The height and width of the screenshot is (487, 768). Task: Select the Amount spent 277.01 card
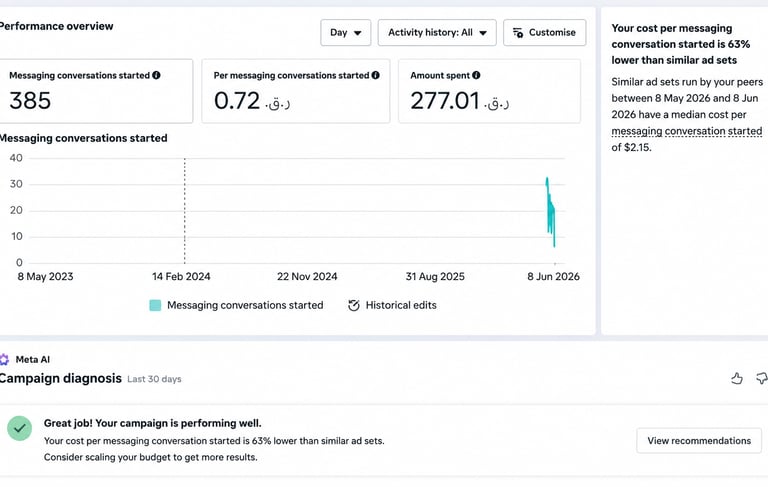(489, 91)
